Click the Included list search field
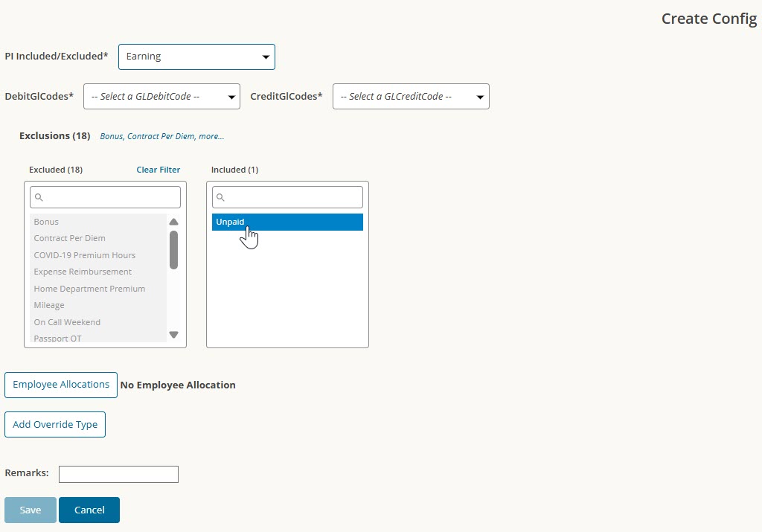 pyautogui.click(x=287, y=197)
